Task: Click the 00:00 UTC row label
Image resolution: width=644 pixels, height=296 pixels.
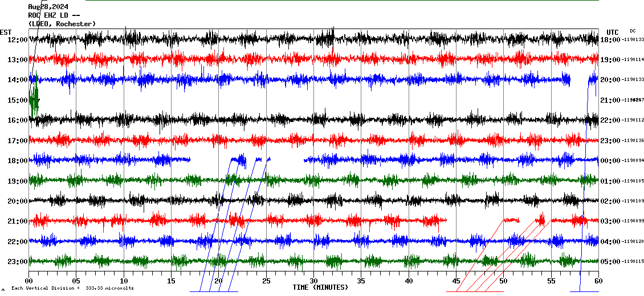Action: coord(611,161)
